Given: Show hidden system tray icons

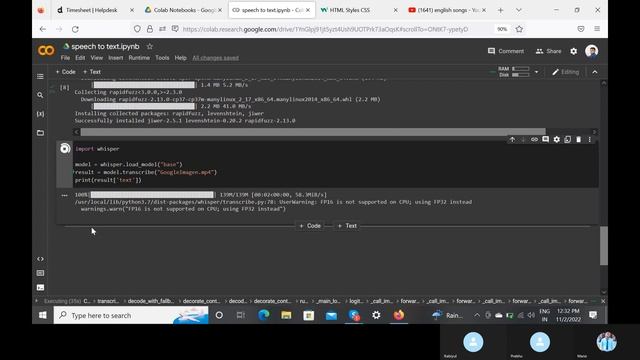Looking at the screenshot, I should click(477, 315).
